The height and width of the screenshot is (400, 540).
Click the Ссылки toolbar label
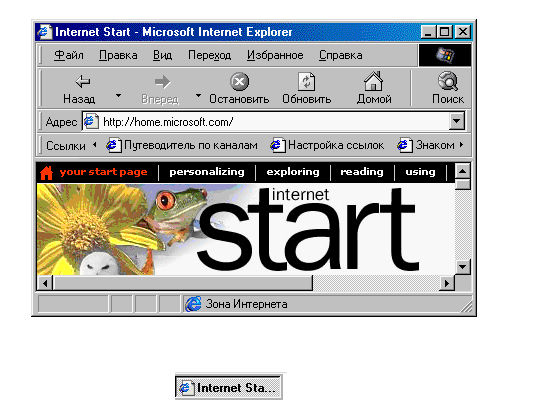click(x=66, y=146)
